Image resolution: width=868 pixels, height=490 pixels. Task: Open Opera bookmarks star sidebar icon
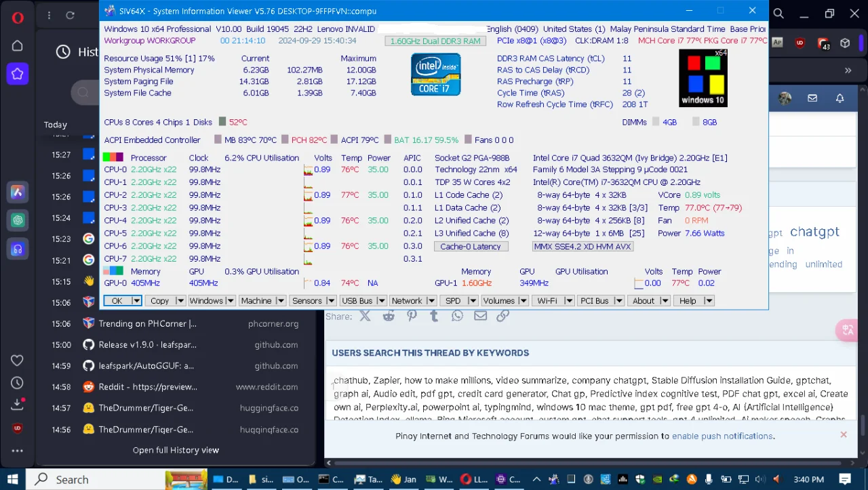tap(18, 74)
